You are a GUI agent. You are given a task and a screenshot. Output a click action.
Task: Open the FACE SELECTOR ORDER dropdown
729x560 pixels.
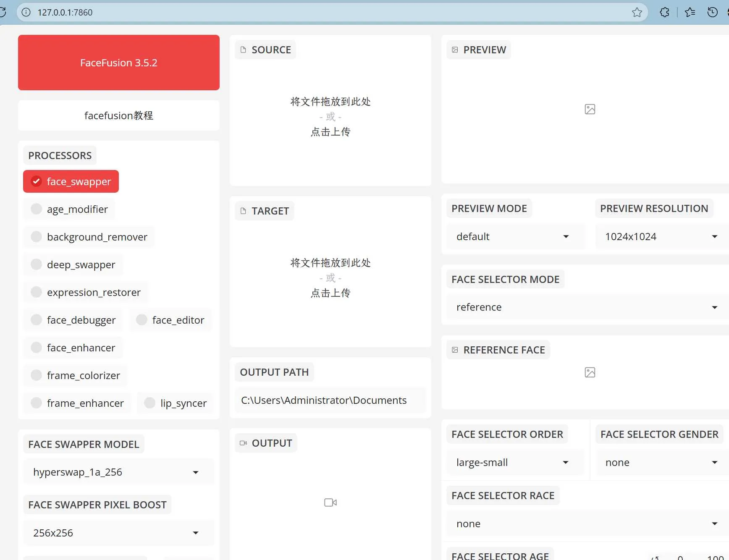point(515,462)
